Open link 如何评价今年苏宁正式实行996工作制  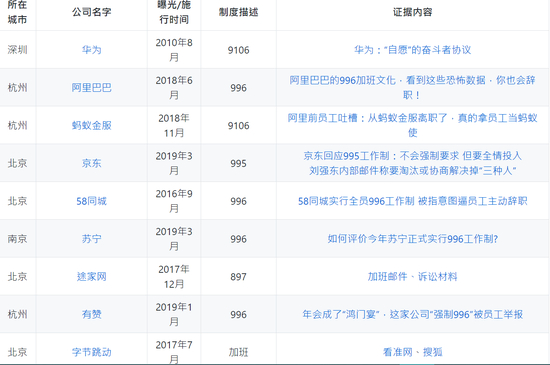[x=412, y=239]
